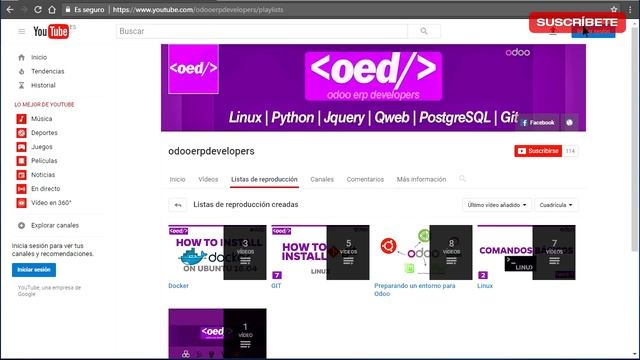Open the Preparando un entorno playlist thumbnail
640x360 pixels.
(x=423, y=252)
